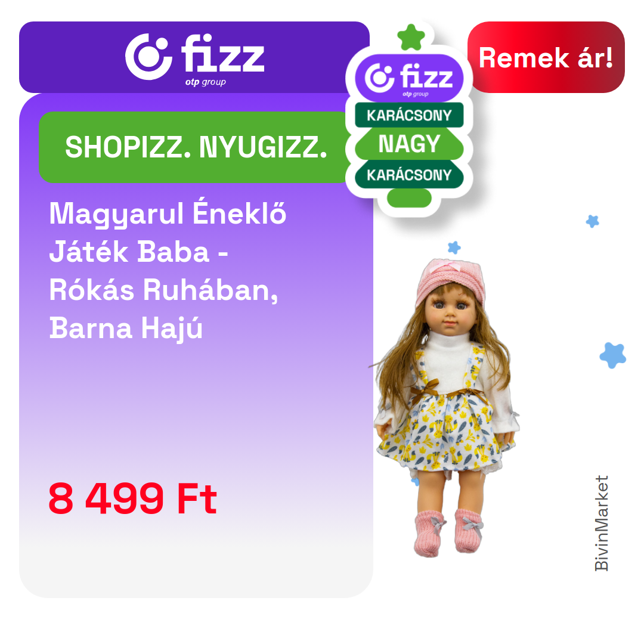Click the doll product image
644x644 pixels.
pos(447,408)
